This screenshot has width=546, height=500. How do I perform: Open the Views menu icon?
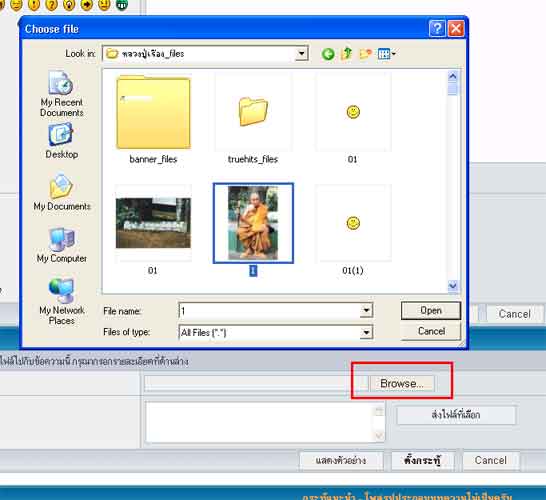[x=387, y=54]
